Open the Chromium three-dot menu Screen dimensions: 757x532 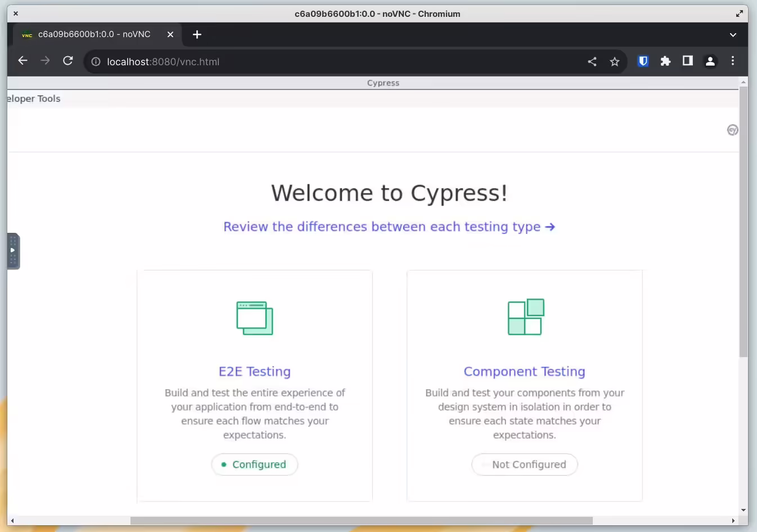pyautogui.click(x=733, y=61)
